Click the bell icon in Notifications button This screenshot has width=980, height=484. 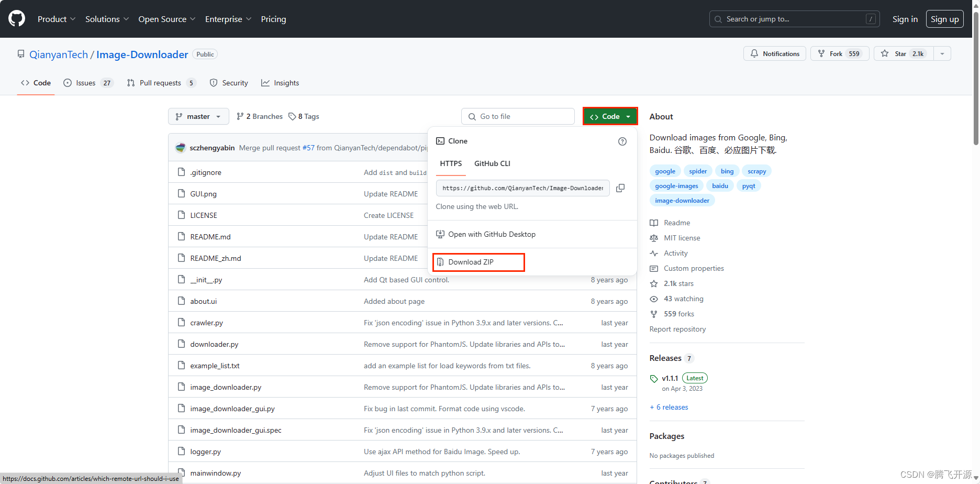tap(754, 53)
